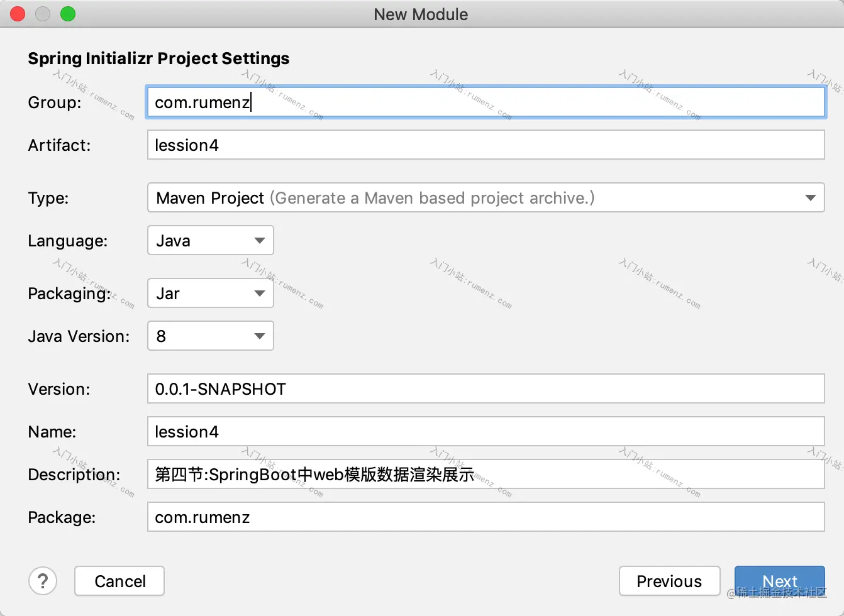
Task: Open the Packaging dropdown showing Jar
Action: click(210, 293)
